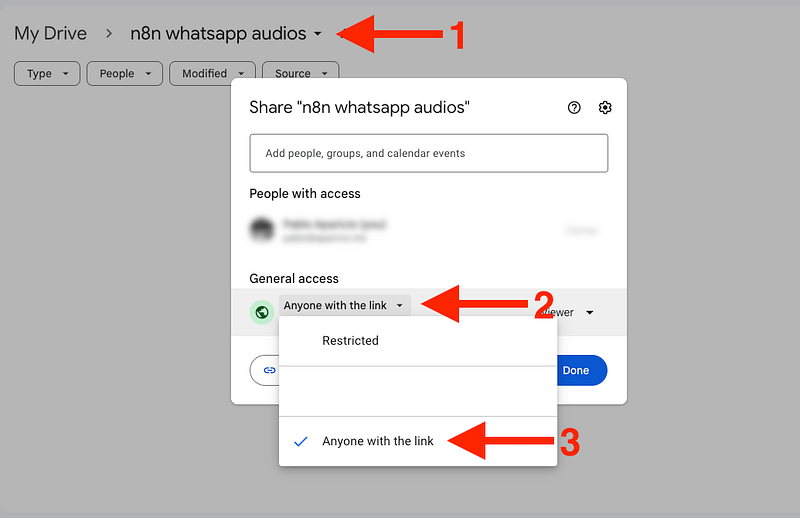Open the sharing help question-mark icon
The width and height of the screenshot is (800, 518).
click(x=574, y=108)
